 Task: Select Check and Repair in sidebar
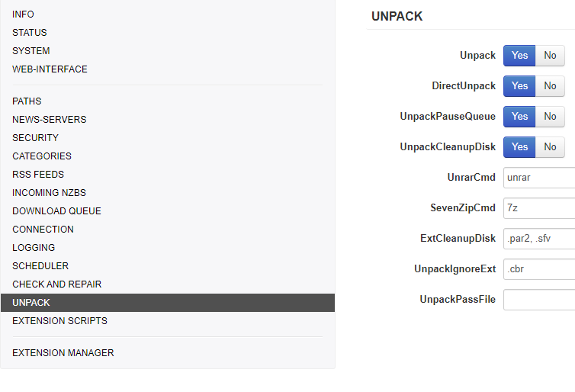[x=56, y=284]
